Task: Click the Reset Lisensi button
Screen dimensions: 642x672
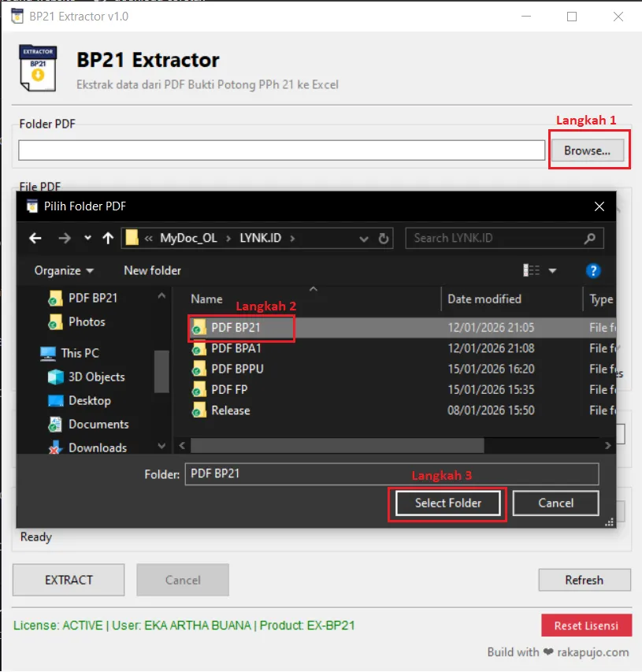Action: pos(586,626)
